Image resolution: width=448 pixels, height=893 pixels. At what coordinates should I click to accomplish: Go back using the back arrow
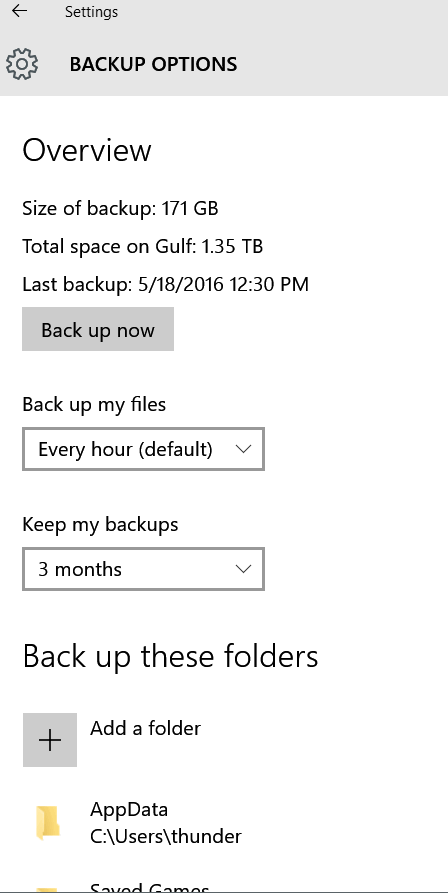[x=19, y=11]
